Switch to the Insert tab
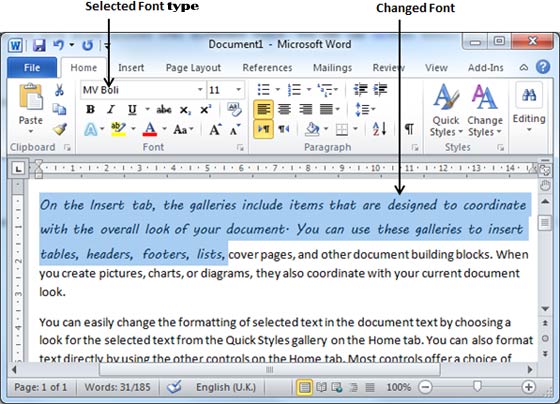This screenshot has width=560, height=404. pos(131,68)
